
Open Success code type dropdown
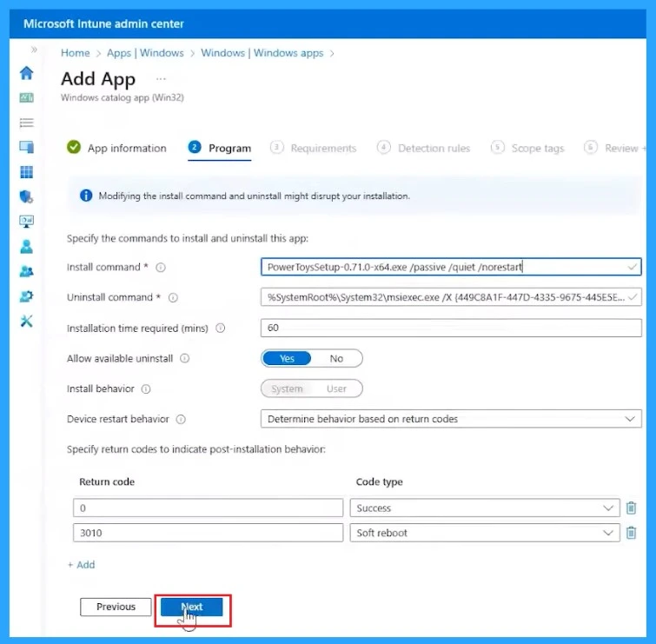coord(485,508)
